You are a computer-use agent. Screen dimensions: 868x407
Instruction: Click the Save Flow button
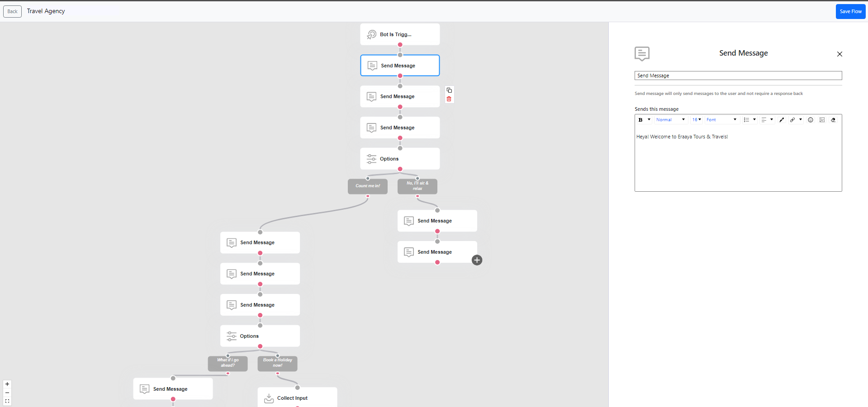tap(850, 11)
